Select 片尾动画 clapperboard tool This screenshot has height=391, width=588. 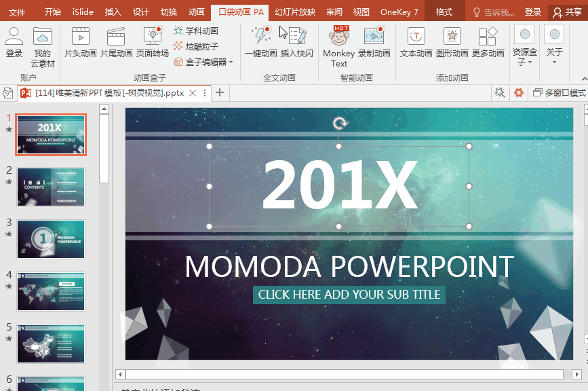click(116, 42)
